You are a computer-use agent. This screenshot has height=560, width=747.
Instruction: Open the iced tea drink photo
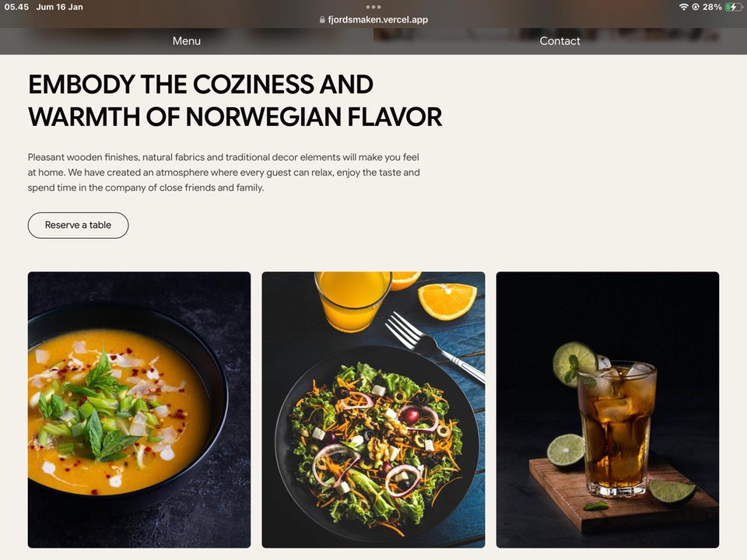pos(608,410)
